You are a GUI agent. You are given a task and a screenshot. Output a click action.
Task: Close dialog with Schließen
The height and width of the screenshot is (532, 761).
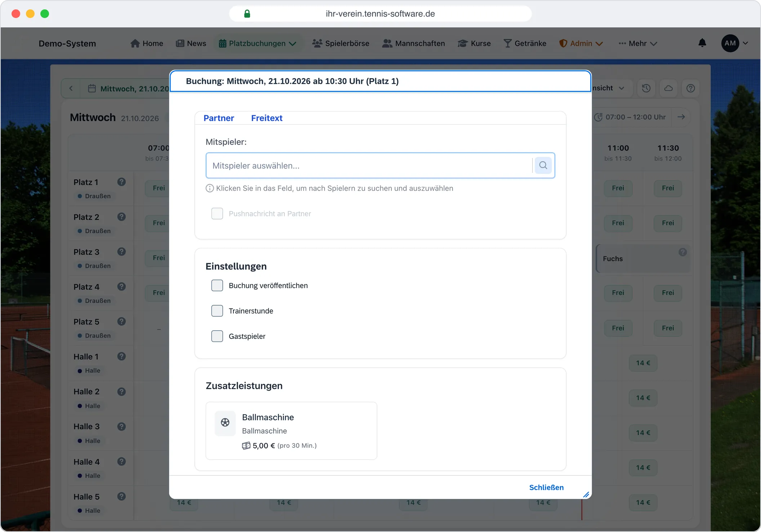click(546, 488)
